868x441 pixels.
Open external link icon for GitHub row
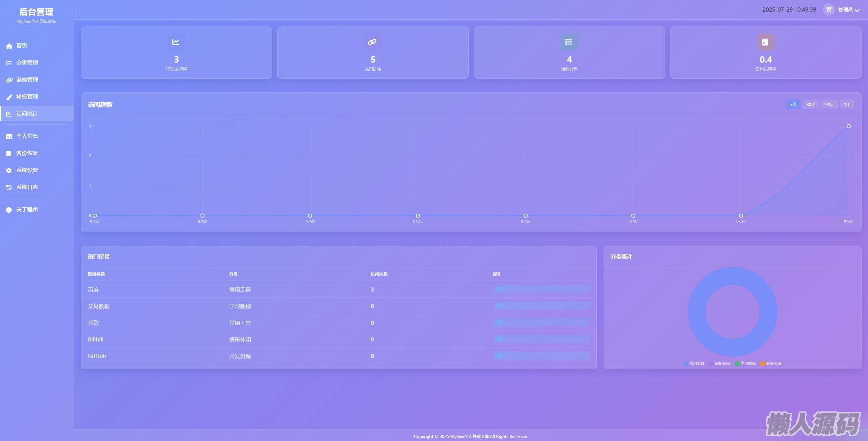[499, 356]
